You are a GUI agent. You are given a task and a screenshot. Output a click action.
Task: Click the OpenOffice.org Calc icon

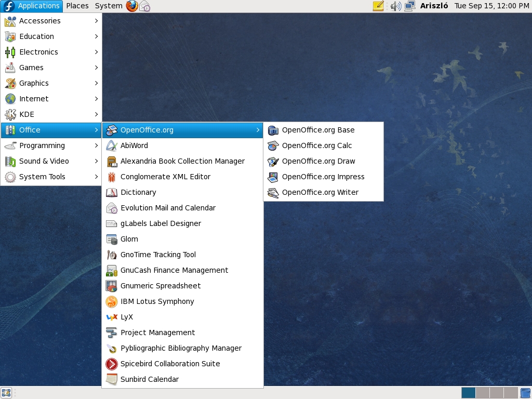pos(273,145)
